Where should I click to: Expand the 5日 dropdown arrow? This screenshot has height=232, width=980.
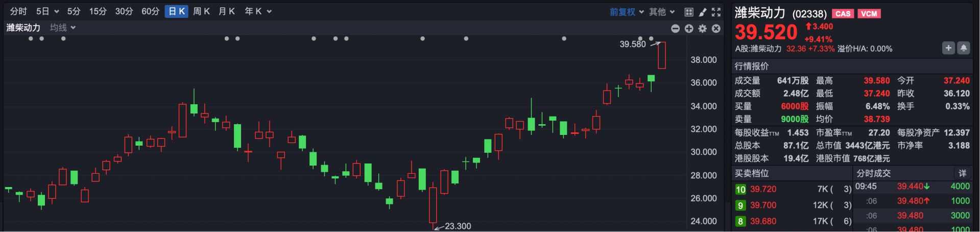pos(56,12)
